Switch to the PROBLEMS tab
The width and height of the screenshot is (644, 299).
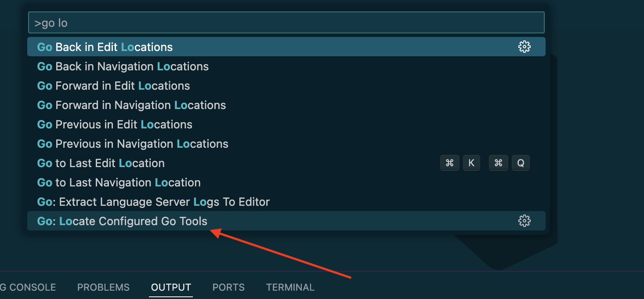click(x=103, y=287)
